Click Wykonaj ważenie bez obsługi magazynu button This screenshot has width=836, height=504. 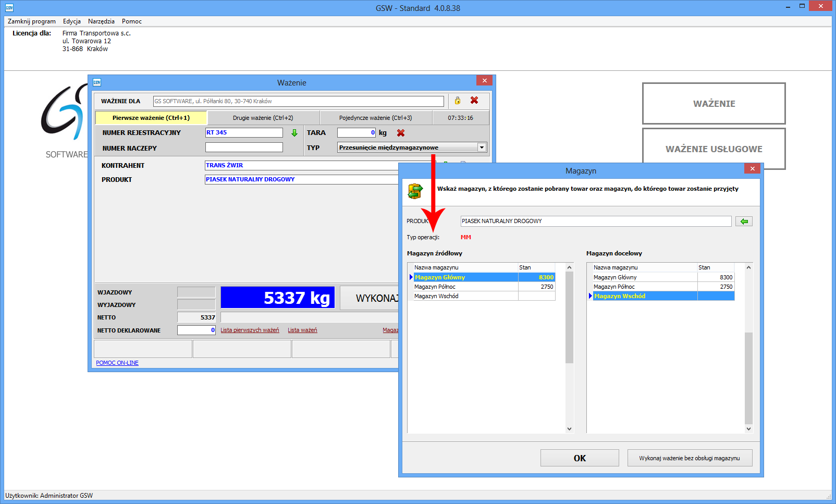tap(690, 458)
